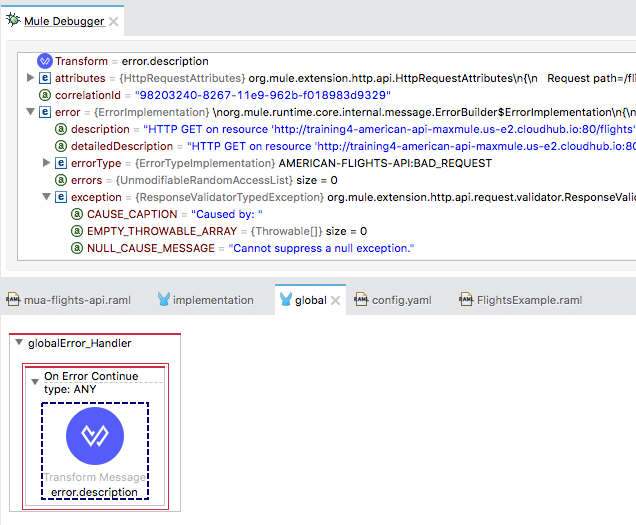This screenshot has width=636, height=525.
Task: Select the correlationId value text
Action: pyautogui.click(x=263, y=95)
